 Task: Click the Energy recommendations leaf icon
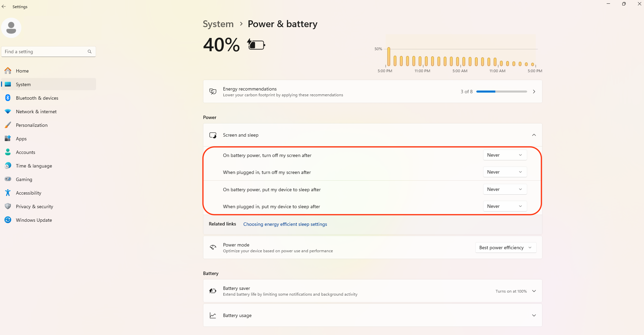213,92
